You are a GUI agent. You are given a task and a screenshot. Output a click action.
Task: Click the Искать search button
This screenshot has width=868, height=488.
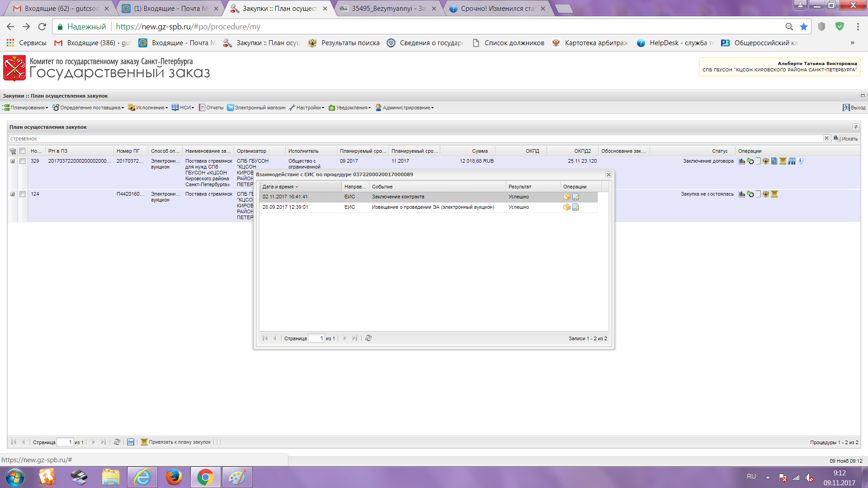(x=846, y=139)
